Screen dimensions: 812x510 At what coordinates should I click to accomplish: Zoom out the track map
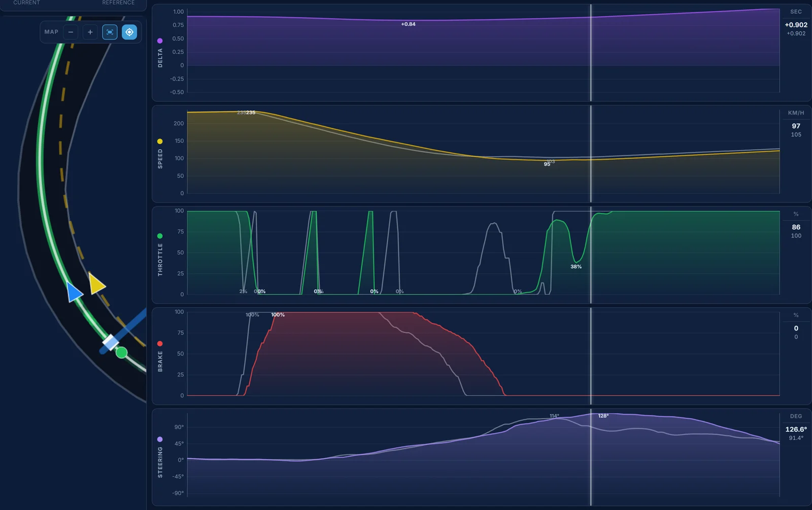tap(71, 32)
